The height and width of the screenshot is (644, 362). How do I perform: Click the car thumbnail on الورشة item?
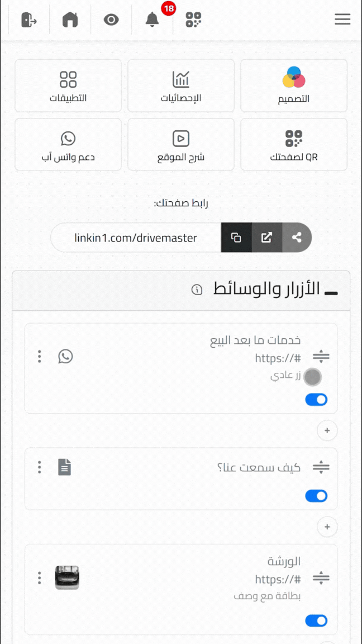pyautogui.click(x=67, y=577)
